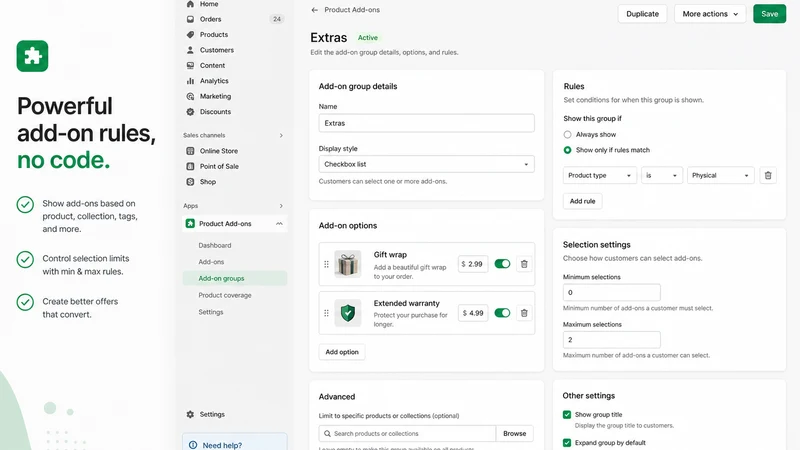Open the Add-ons submenu item
Viewport: 800px width, 450px height.
pyautogui.click(x=211, y=262)
